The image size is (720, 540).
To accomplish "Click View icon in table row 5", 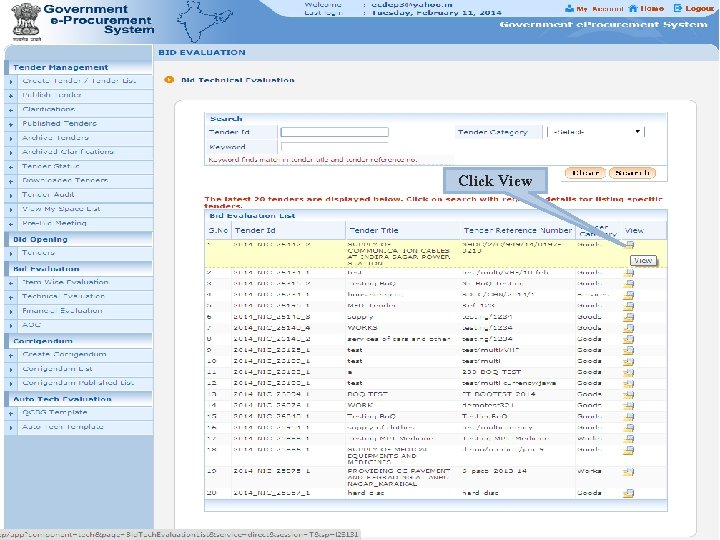I will tap(629, 306).
